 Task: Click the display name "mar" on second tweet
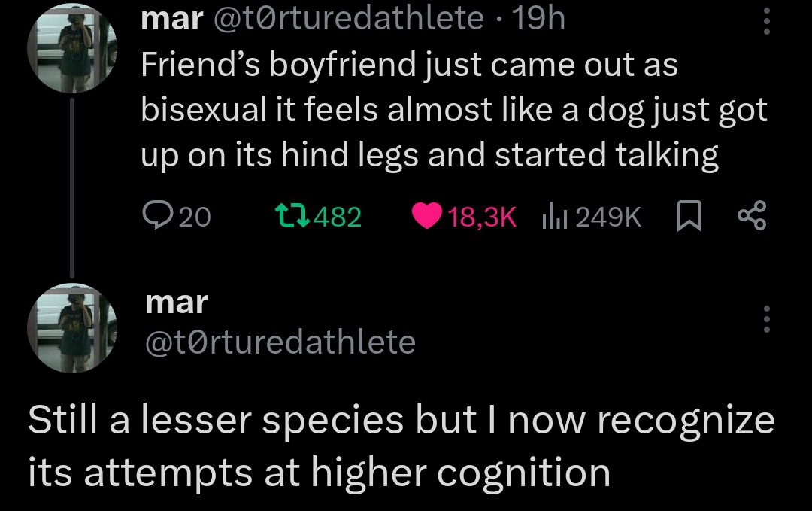(175, 303)
